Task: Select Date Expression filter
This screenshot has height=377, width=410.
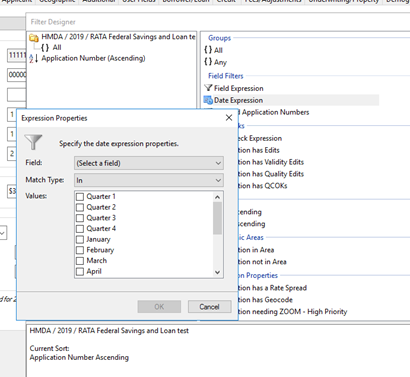Action: (291, 100)
